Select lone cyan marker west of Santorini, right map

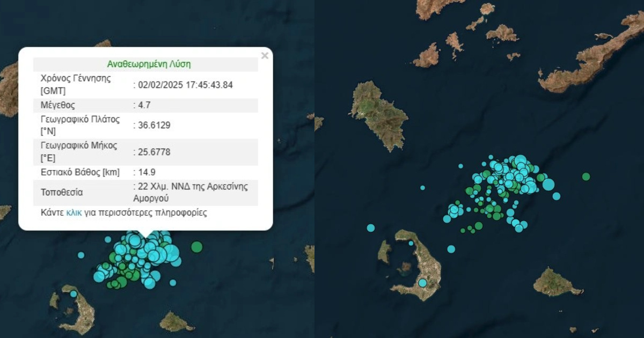click(370, 228)
